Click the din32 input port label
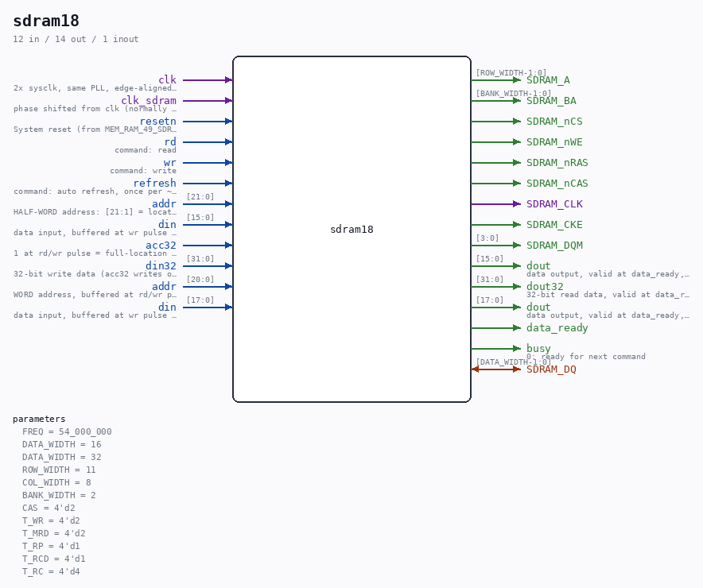Screen dimensions: 703x588 pyautogui.click(x=161, y=265)
